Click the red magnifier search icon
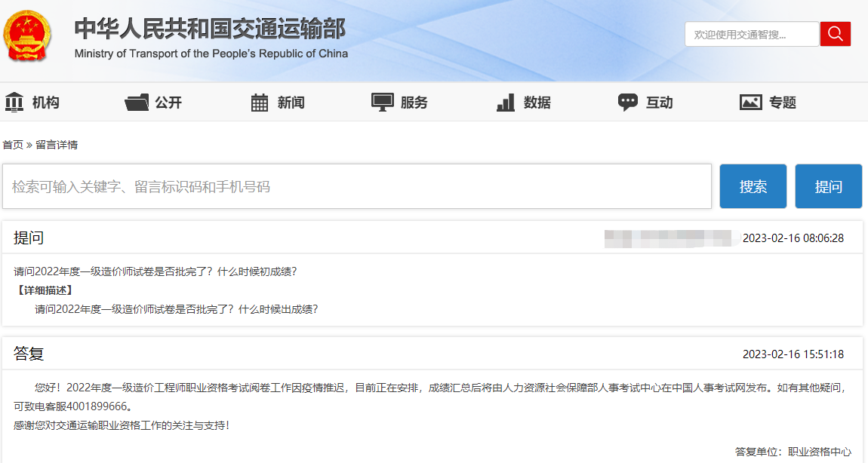Image resolution: width=868 pixels, height=463 pixels. 835,33
